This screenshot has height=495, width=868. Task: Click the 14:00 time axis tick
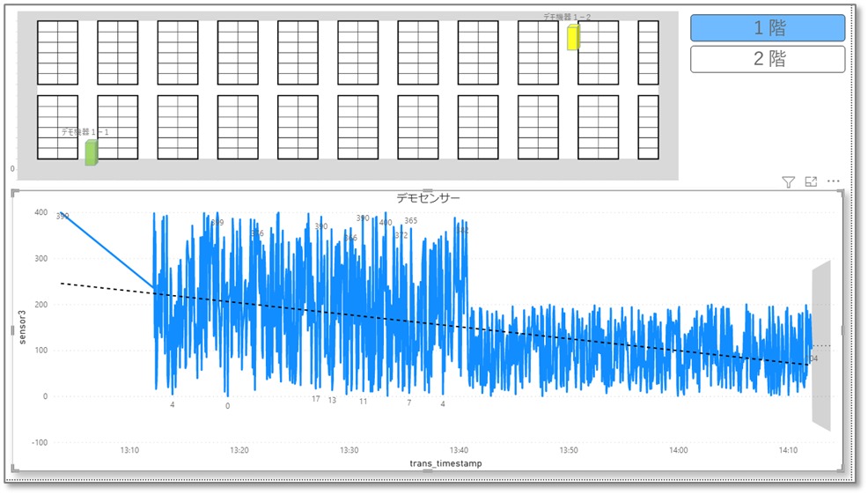click(678, 450)
